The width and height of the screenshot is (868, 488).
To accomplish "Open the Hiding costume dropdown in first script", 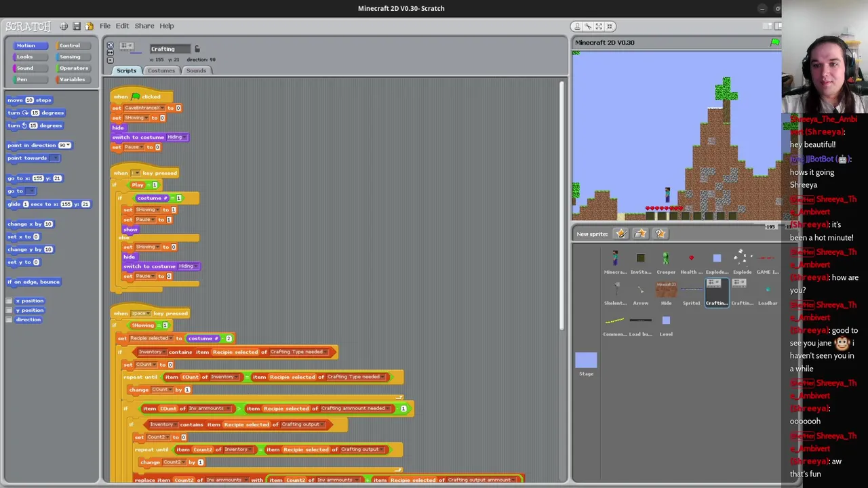I will pos(184,138).
